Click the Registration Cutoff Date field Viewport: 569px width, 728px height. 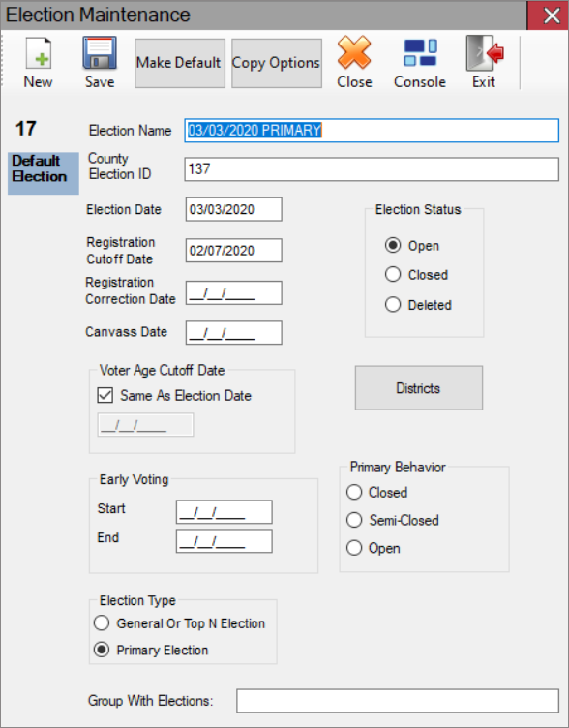tap(234, 250)
